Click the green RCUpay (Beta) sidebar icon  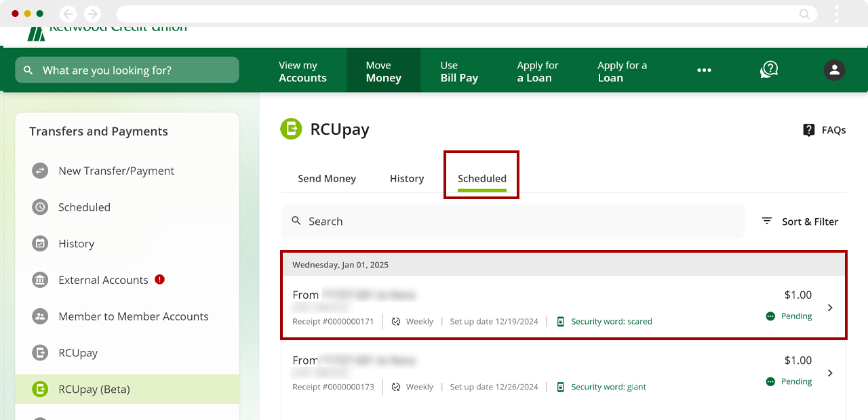(40, 390)
